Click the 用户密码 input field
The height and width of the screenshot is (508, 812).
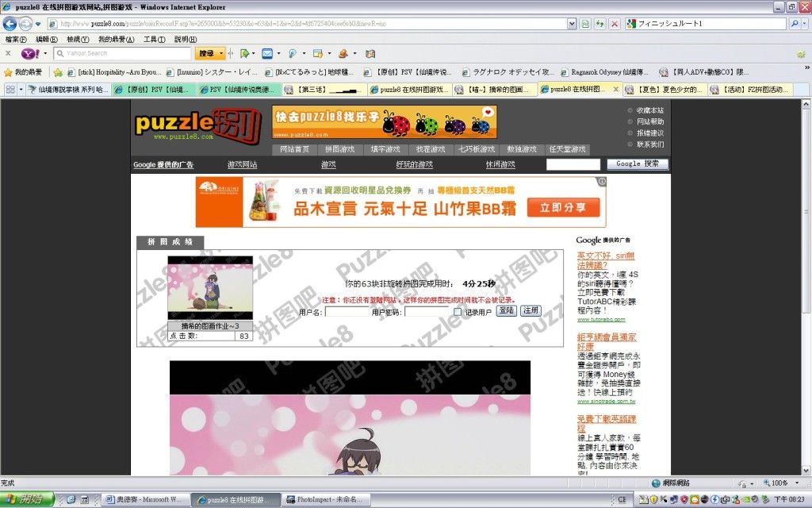click(427, 312)
